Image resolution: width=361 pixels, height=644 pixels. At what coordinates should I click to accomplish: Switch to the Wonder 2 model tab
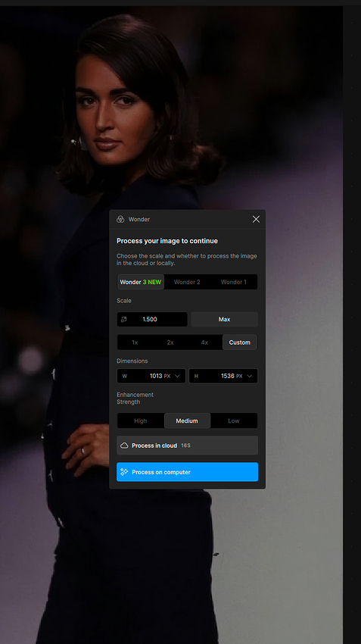(x=187, y=282)
